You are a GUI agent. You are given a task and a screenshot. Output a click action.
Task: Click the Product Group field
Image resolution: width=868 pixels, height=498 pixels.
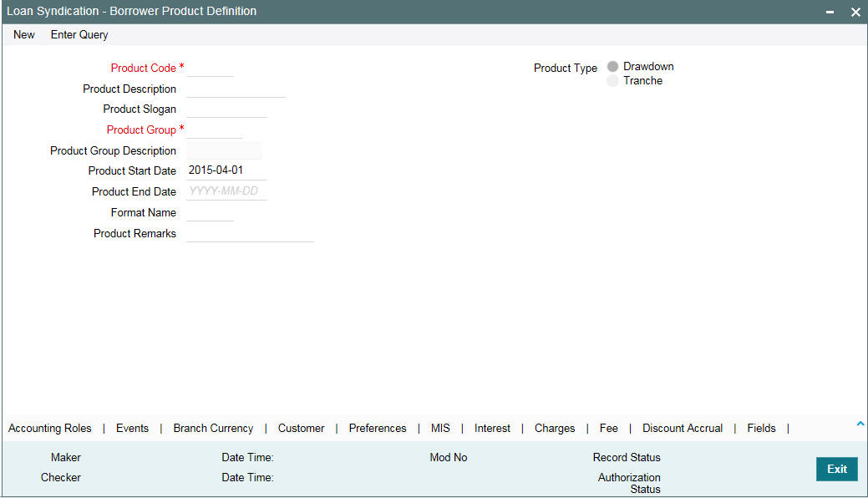pyautogui.click(x=214, y=130)
